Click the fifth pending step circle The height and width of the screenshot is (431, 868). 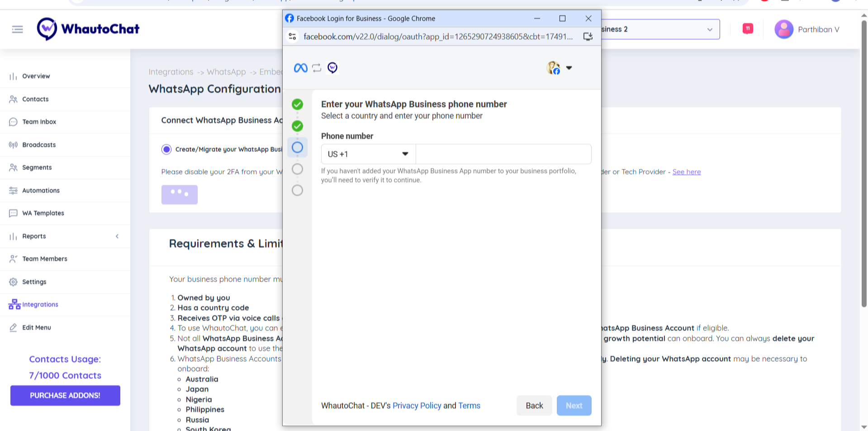(x=297, y=190)
